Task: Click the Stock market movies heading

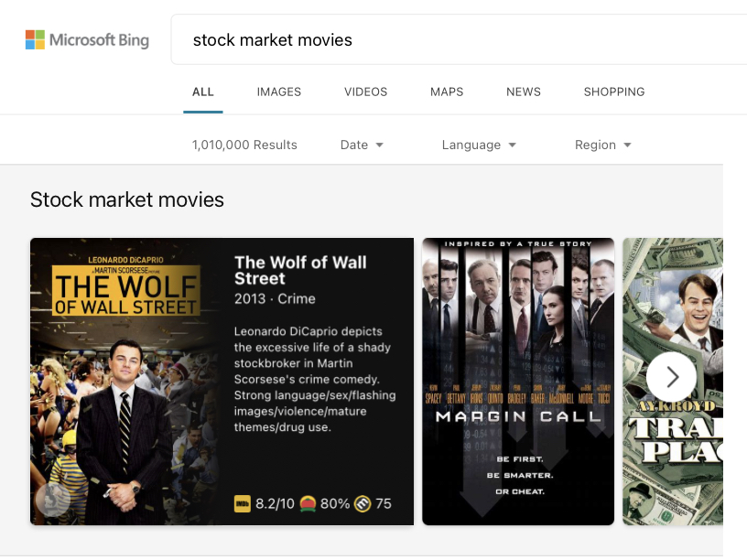Action: pyautogui.click(x=127, y=199)
